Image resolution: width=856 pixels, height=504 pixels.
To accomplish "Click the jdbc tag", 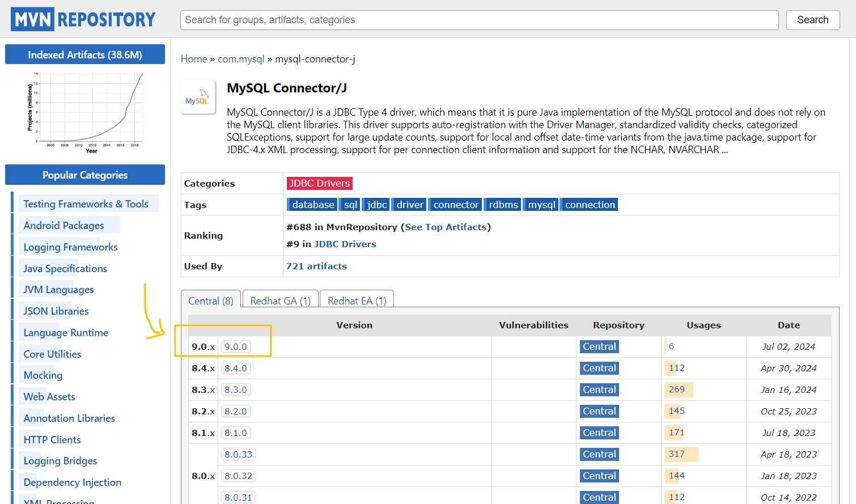I will (x=376, y=205).
